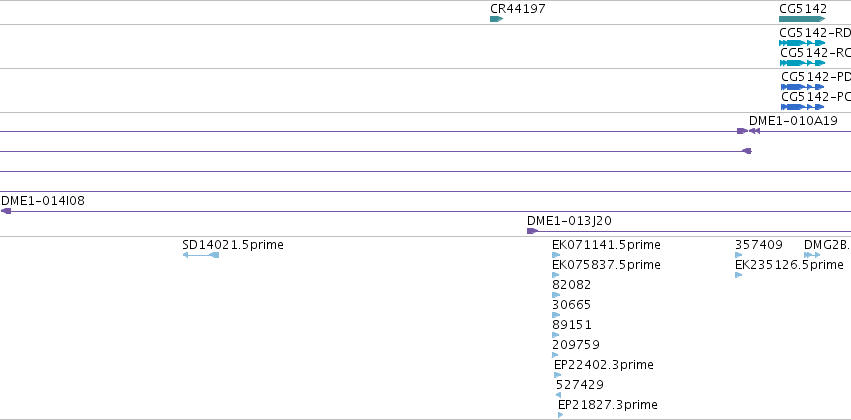Open the CG5142-PC label
The height and width of the screenshot is (420, 851).
[816, 97]
